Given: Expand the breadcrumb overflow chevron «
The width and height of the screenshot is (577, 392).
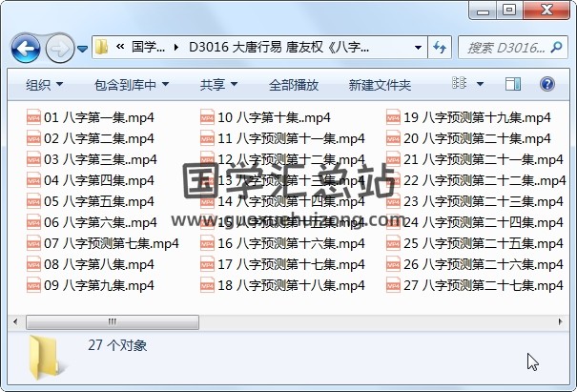Looking at the screenshot, I should tap(121, 47).
